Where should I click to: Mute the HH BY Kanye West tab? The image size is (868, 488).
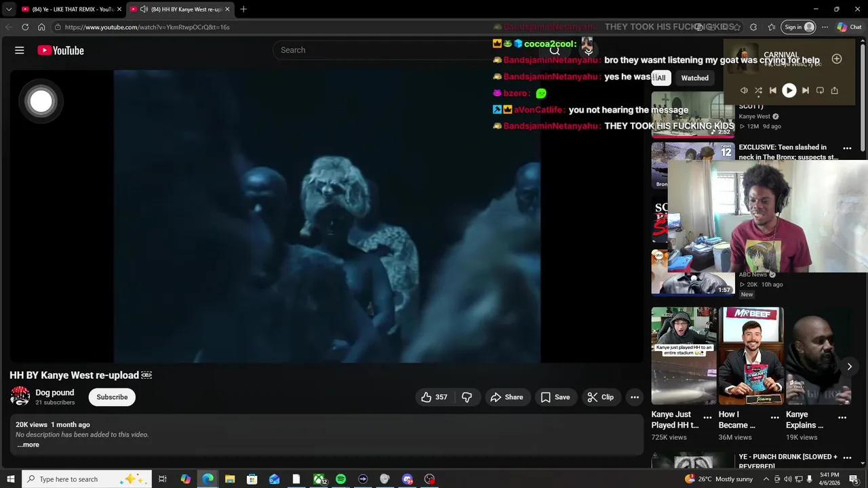144,9
